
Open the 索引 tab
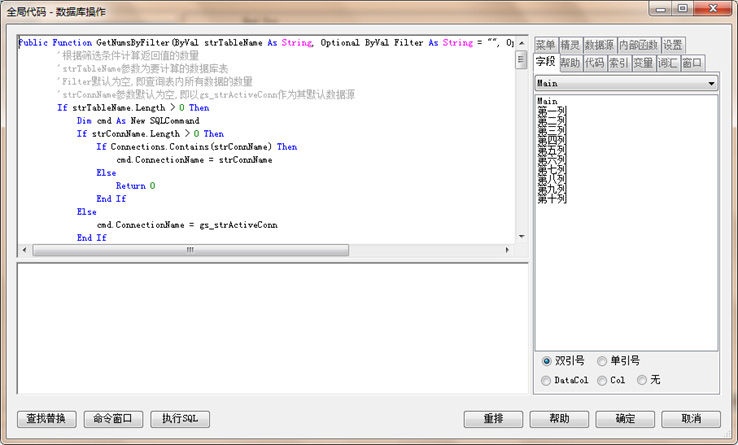(619, 63)
